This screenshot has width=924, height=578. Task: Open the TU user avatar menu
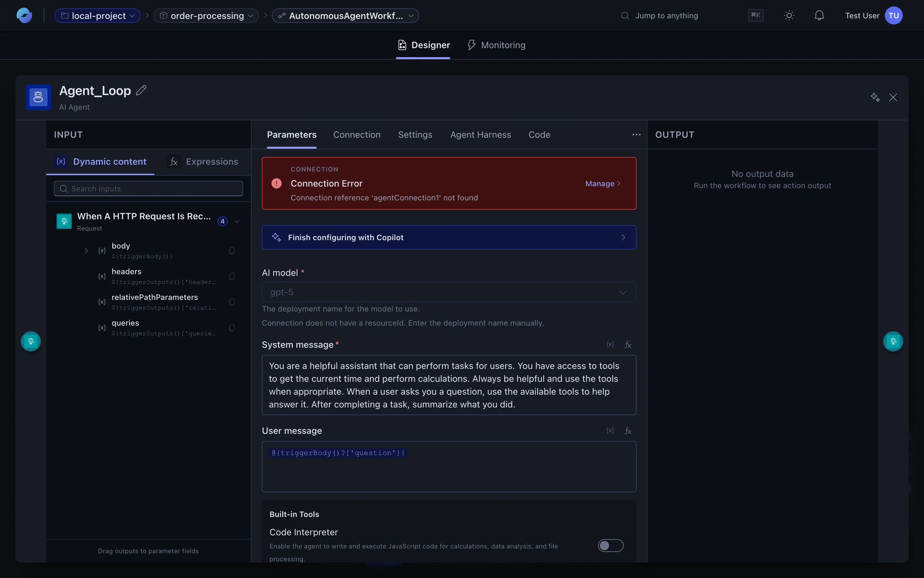894,16
